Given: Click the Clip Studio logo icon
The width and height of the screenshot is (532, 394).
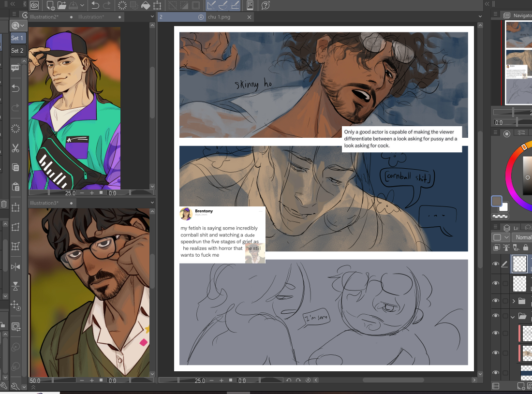Looking at the screenshot, I should pos(34,5).
